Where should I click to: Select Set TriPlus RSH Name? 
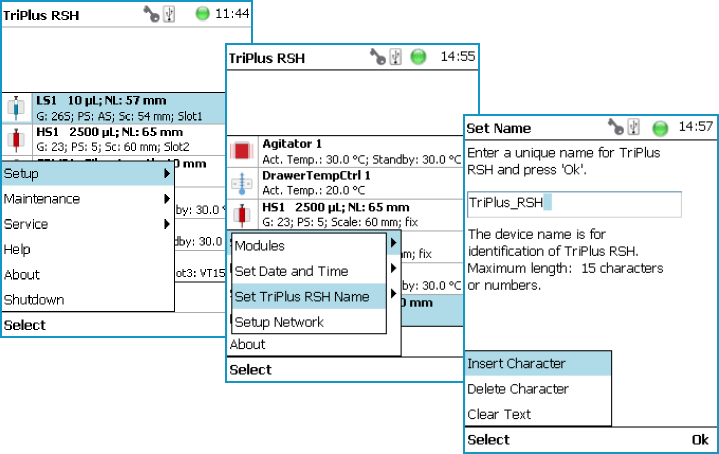pyautogui.click(x=309, y=296)
